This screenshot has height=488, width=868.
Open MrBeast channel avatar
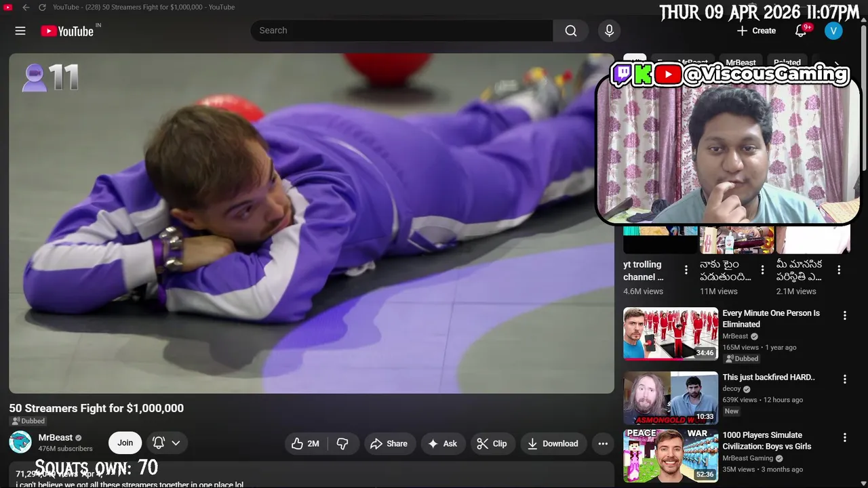tap(20, 443)
